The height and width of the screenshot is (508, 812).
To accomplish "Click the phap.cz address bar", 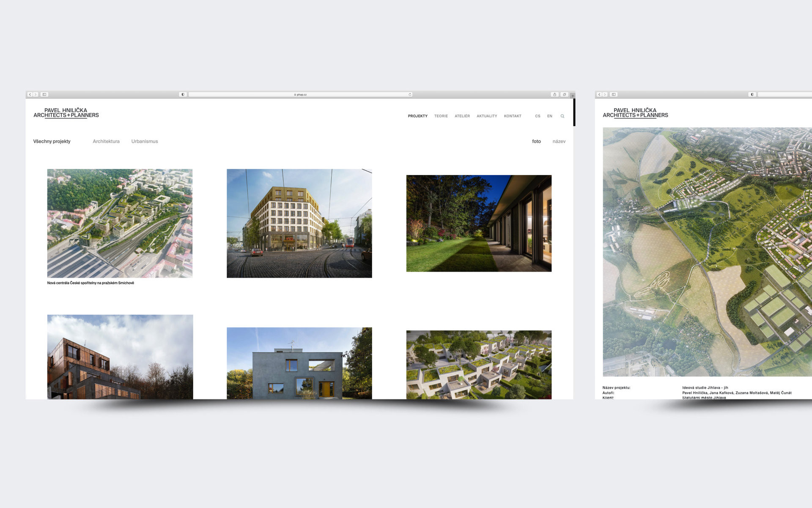I will 300,95.
